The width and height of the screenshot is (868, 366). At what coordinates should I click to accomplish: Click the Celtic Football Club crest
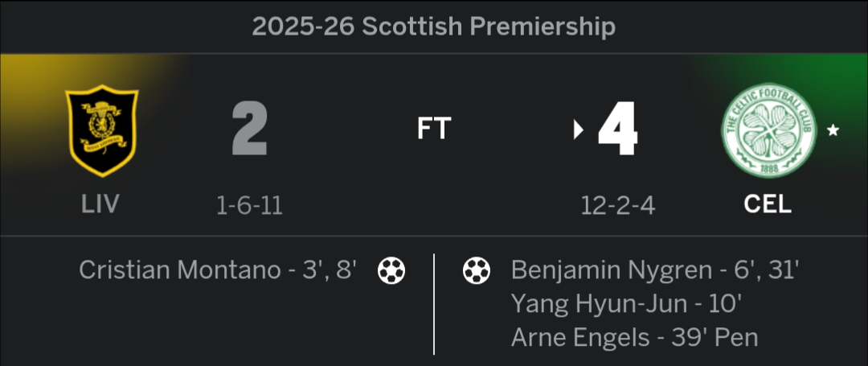coord(768,130)
